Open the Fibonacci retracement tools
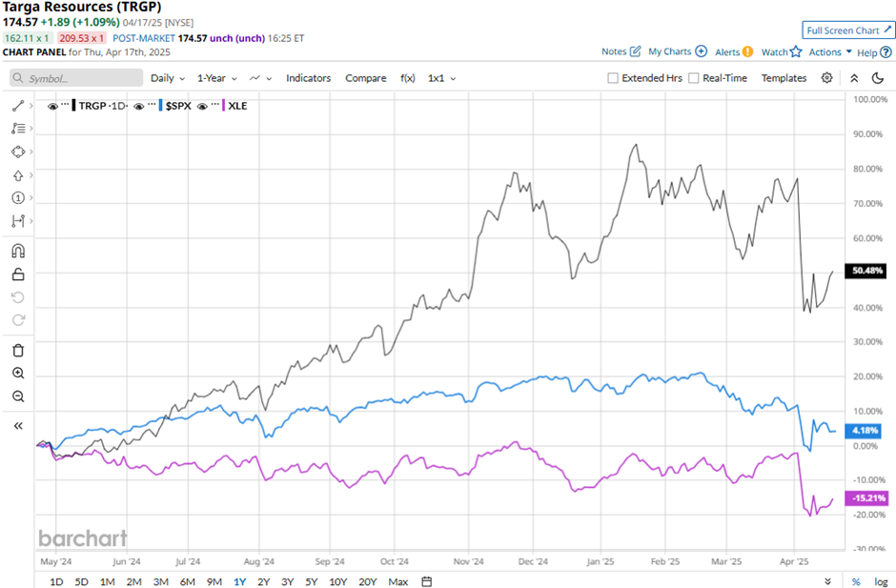This screenshot has width=896, height=588. (x=18, y=129)
